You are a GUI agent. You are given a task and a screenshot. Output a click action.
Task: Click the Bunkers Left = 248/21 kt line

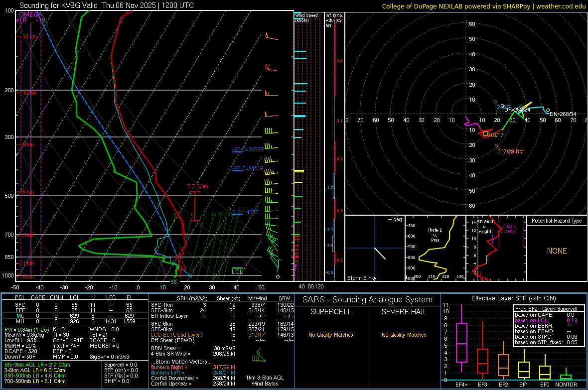pos(193,373)
